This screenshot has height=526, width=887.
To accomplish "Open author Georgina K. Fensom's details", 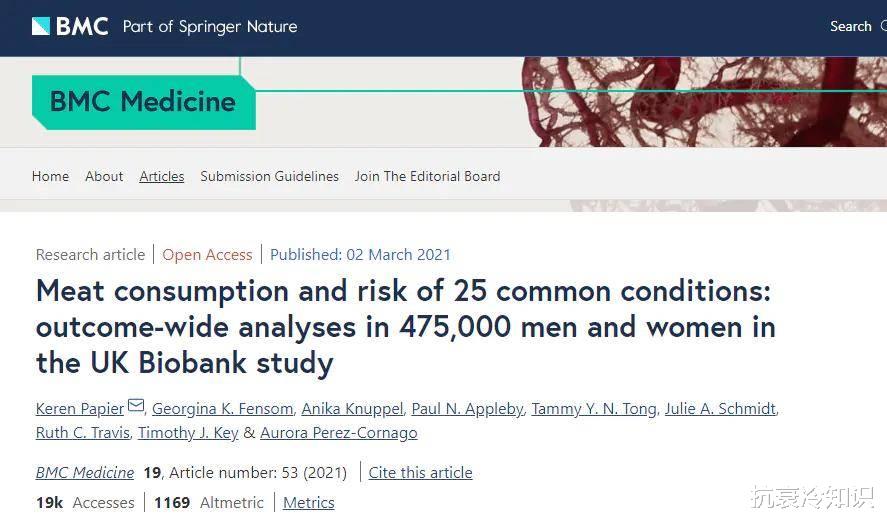I will (x=222, y=408).
